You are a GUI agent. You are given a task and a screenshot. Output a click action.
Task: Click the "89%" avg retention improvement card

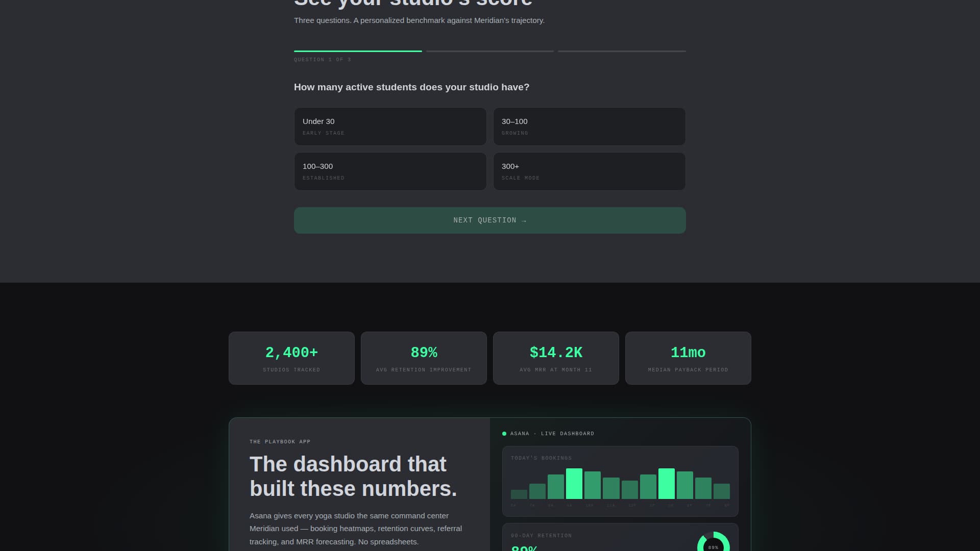pos(424,358)
